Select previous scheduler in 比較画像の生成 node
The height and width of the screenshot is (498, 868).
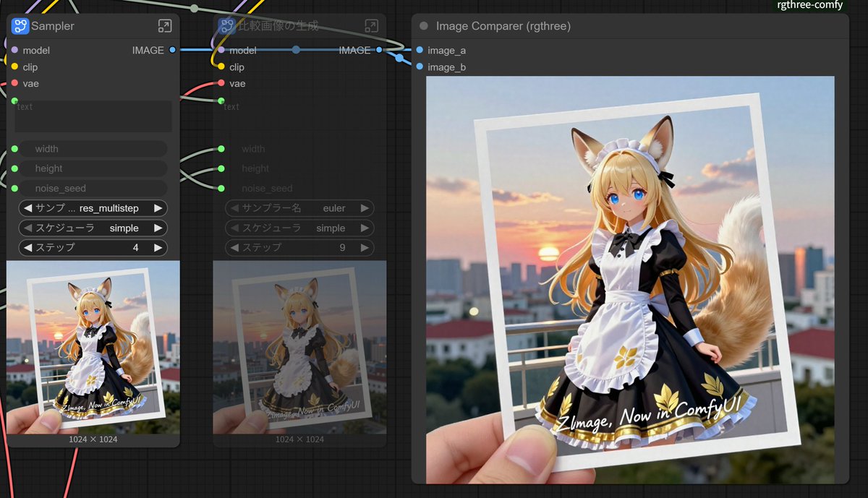[x=234, y=228]
